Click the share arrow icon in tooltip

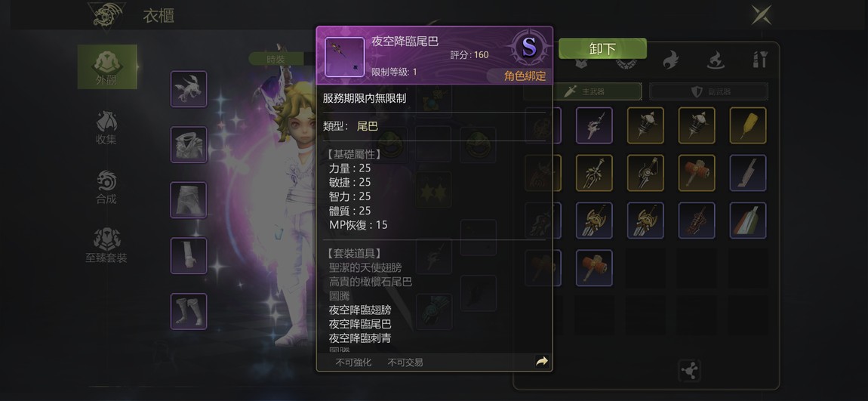click(542, 362)
